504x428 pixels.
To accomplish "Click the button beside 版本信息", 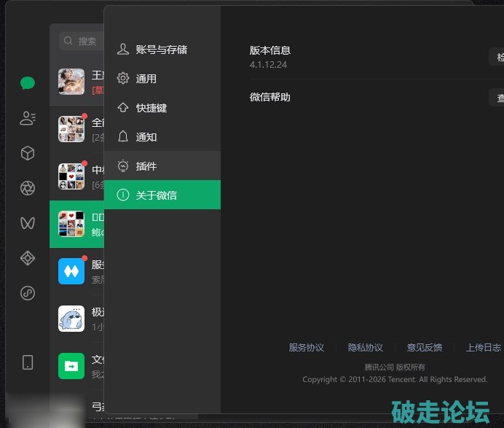I will click(x=497, y=57).
